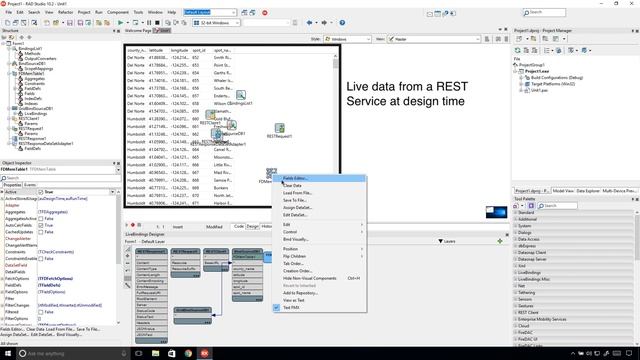Click the back navigation arrow in toolbar
Screen dimensions: 640x360
(309, 23)
